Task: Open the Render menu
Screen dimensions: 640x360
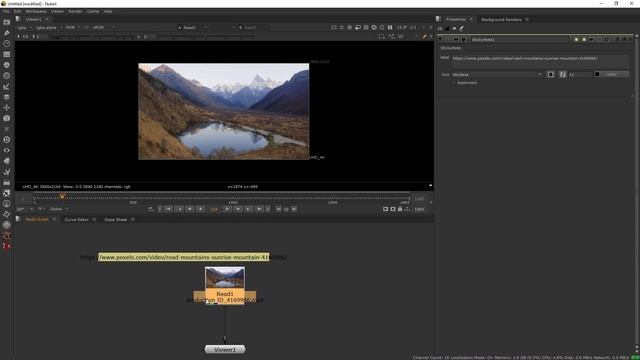Action: tap(75, 11)
